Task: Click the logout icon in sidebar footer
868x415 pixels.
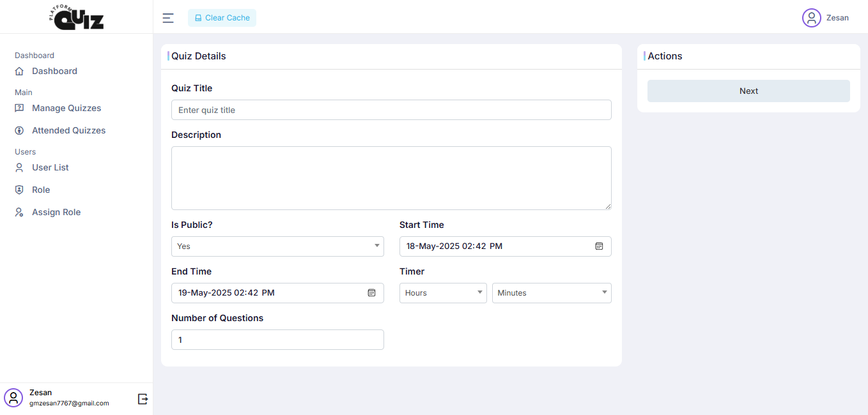Action: [x=143, y=398]
